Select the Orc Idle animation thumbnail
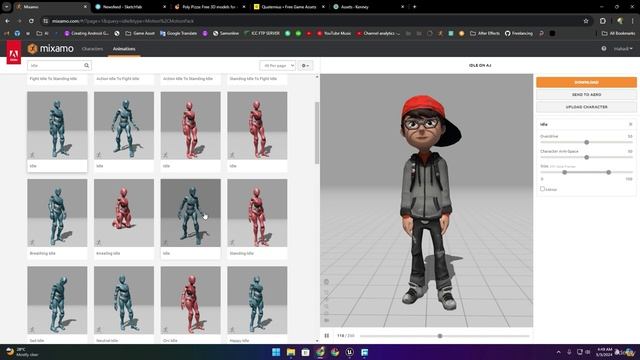The image size is (640, 360). (x=191, y=300)
